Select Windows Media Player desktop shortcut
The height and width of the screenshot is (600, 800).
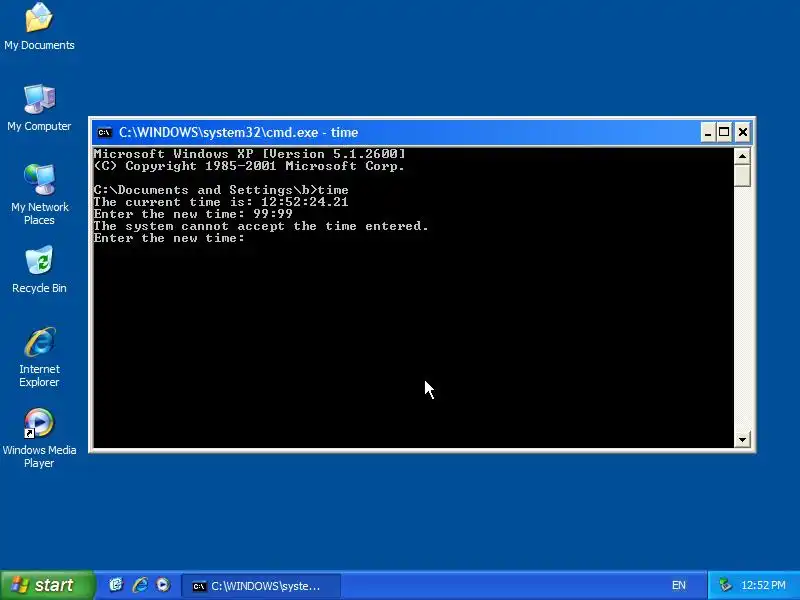39,438
